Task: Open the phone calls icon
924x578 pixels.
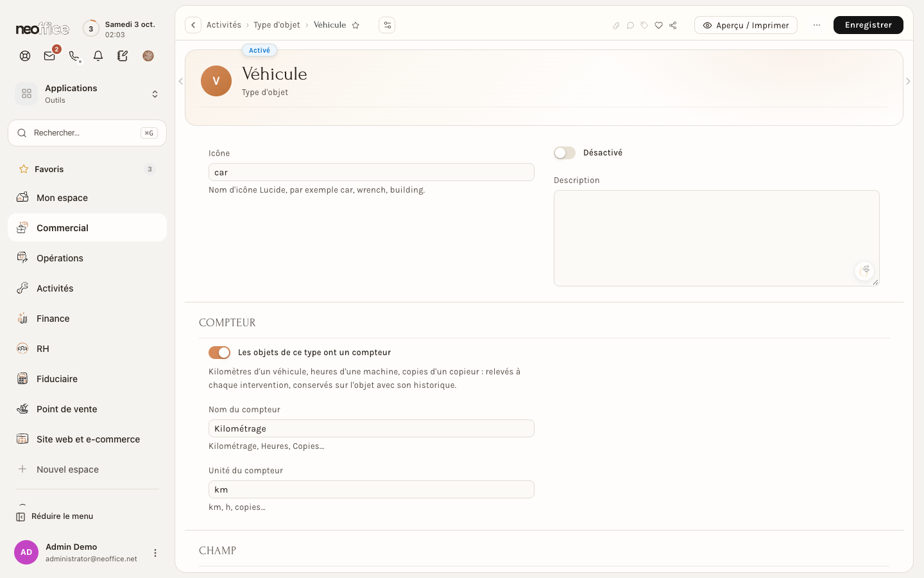Action: point(74,56)
